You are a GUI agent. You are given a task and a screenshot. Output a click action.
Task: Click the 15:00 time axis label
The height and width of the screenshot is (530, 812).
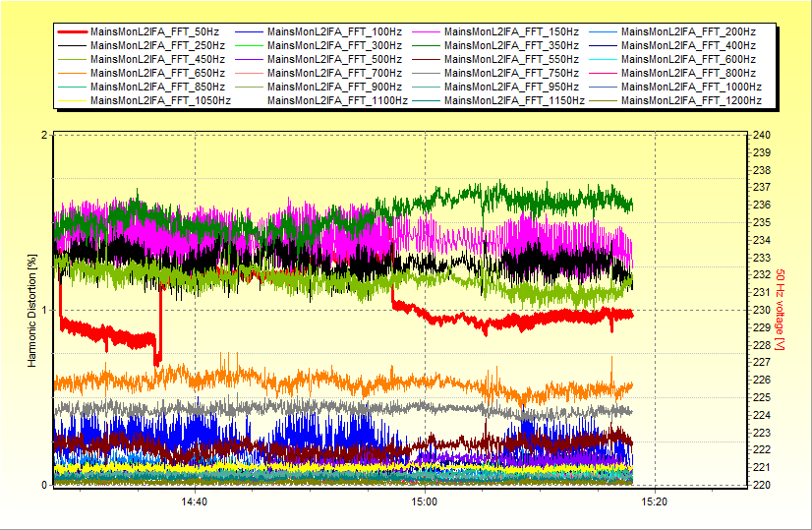424,501
